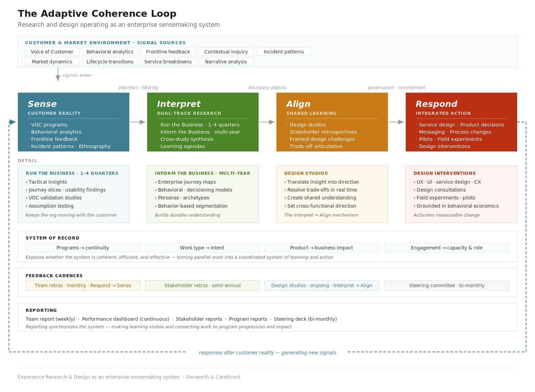Image resolution: width=535 pixels, height=392 pixels.
Task: Click the 'Inform the Business · Multi-Year' detail heading
Action: [203, 173]
